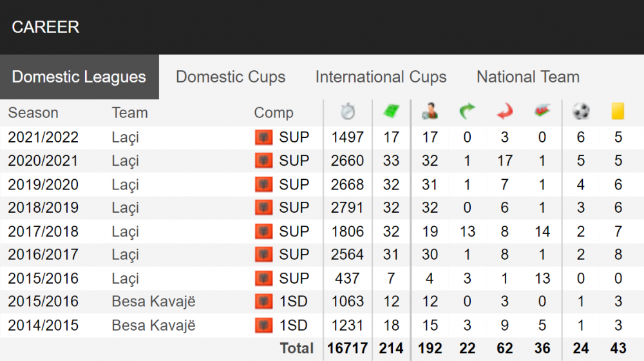Click the 2017/2018 season cell
Screen dimensions: 644x361
point(43,231)
